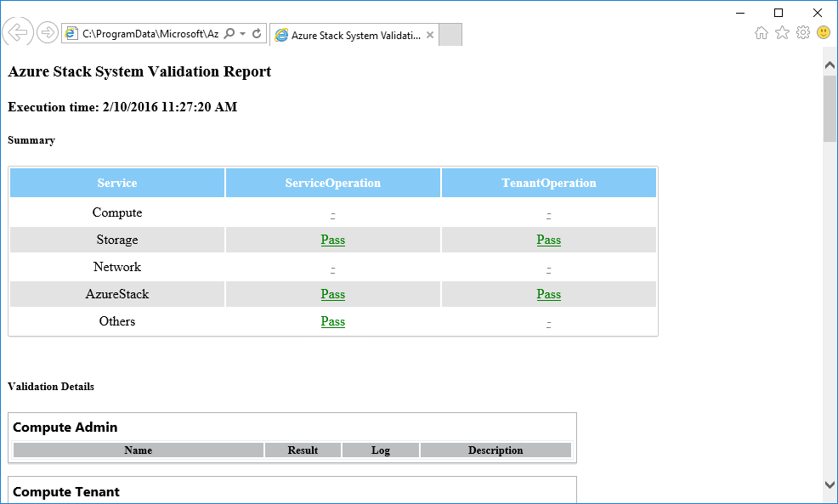Open a new blank tab

[450, 35]
